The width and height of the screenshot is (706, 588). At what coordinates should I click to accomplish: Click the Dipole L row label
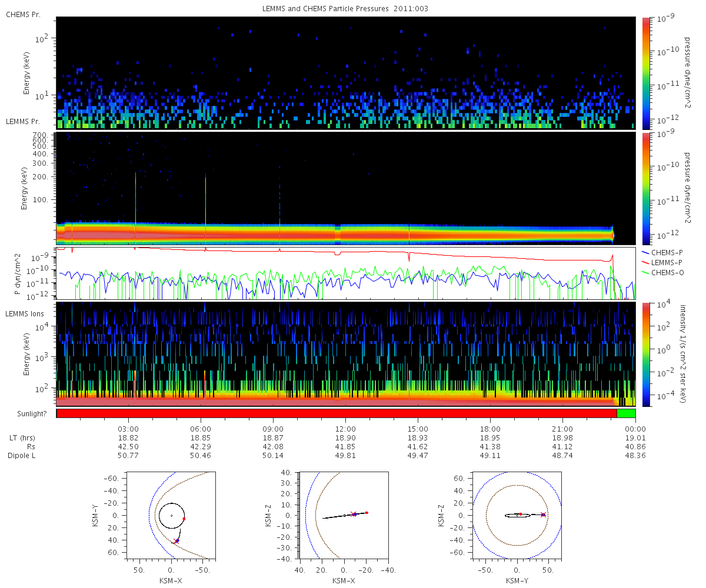tap(24, 456)
